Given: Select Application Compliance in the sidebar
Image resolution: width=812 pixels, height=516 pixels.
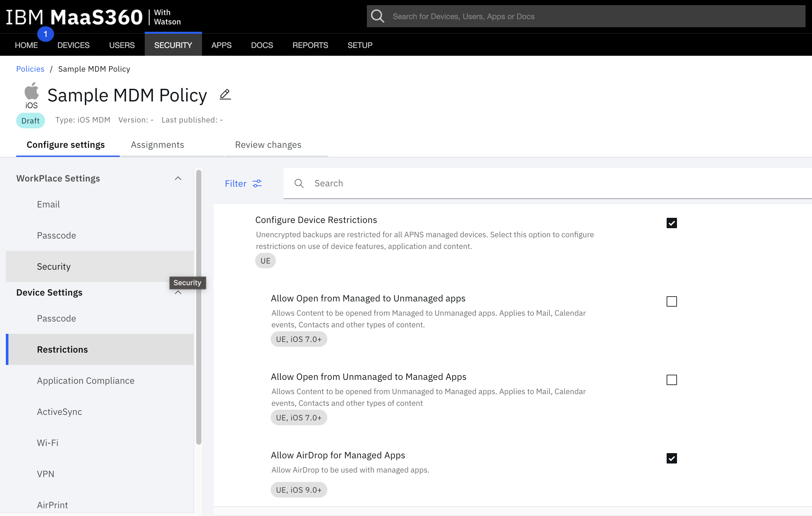Looking at the screenshot, I should (x=86, y=380).
